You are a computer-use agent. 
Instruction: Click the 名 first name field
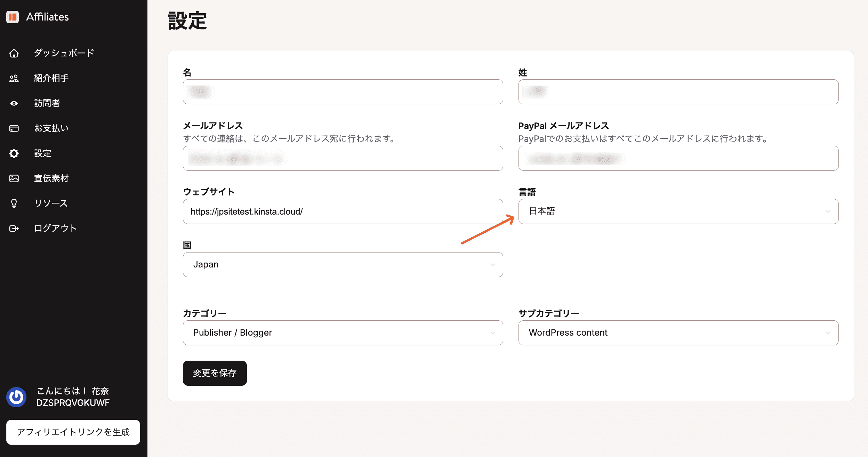pyautogui.click(x=342, y=91)
